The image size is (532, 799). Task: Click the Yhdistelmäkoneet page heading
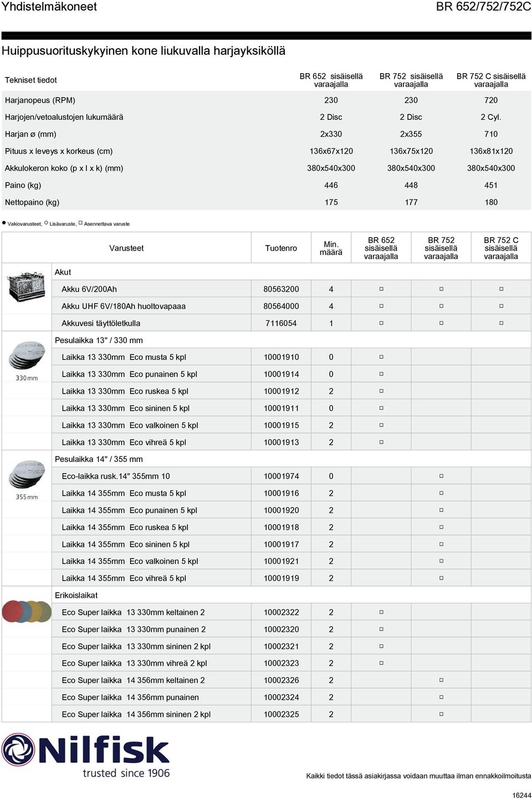[x=49, y=7]
